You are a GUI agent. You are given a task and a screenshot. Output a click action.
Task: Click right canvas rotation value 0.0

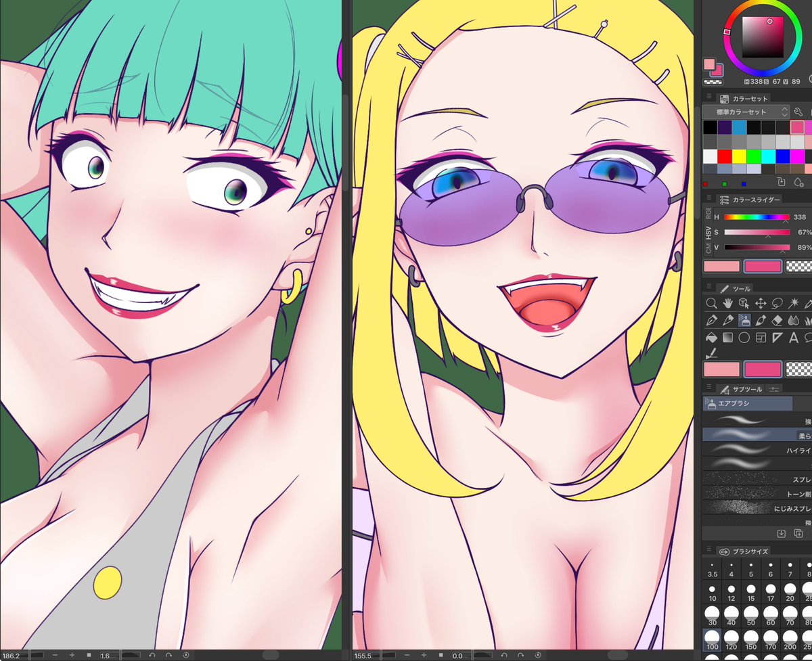coord(458,656)
